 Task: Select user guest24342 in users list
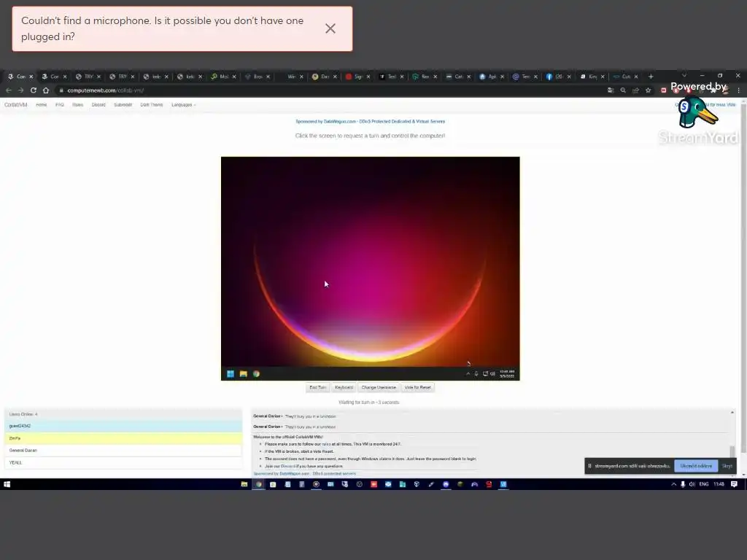123,426
